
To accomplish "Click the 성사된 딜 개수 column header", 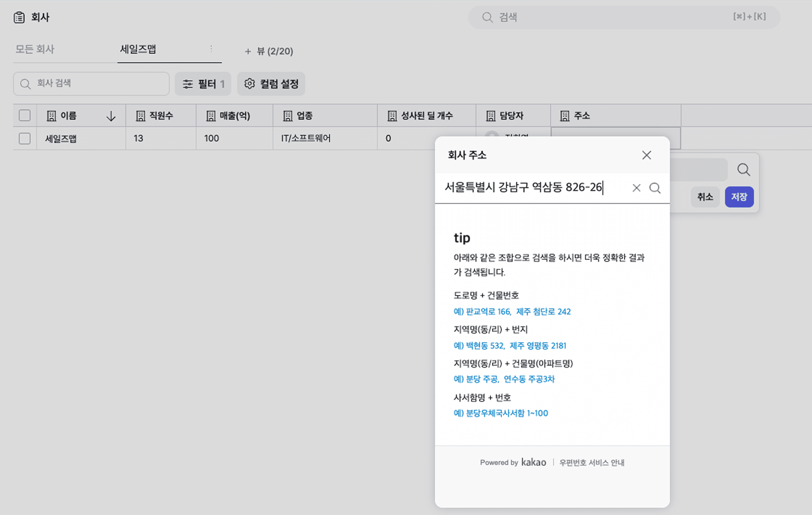I will [x=426, y=116].
